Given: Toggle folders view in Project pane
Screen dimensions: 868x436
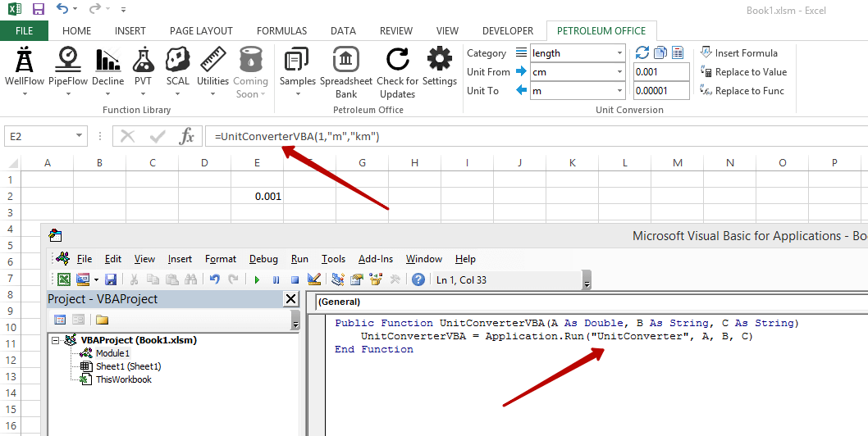Looking at the screenshot, I should click(x=103, y=320).
